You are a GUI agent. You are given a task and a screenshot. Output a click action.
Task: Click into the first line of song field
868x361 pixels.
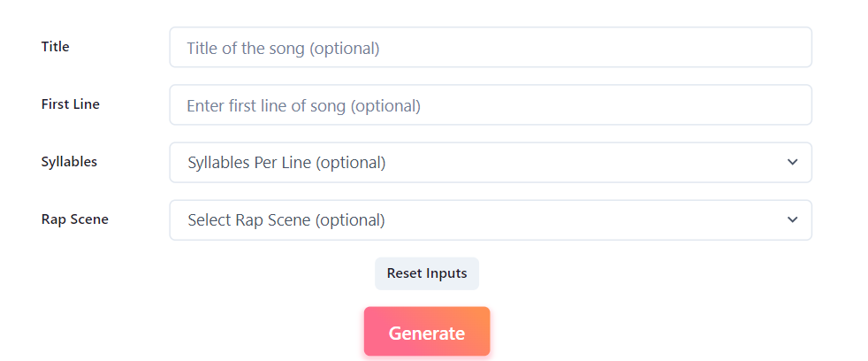[x=491, y=104]
